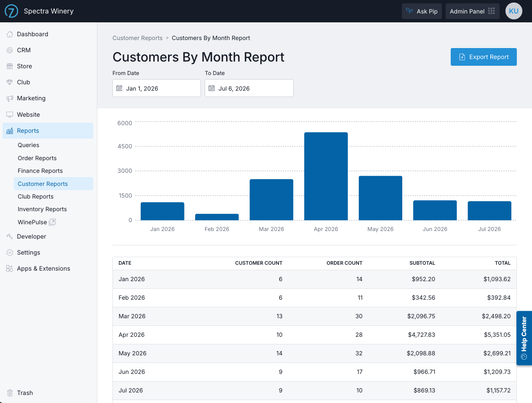Click the Spectra Winery title
The image size is (532, 403).
click(x=49, y=11)
